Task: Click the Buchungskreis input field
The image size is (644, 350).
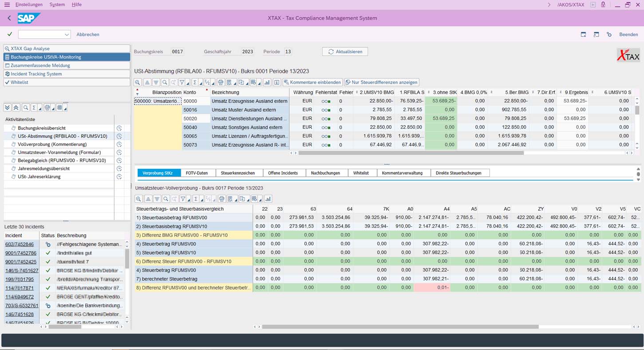Action: 178,52
